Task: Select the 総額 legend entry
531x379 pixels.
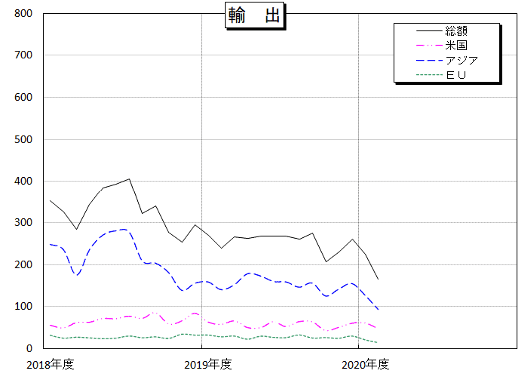Action: tap(442, 31)
